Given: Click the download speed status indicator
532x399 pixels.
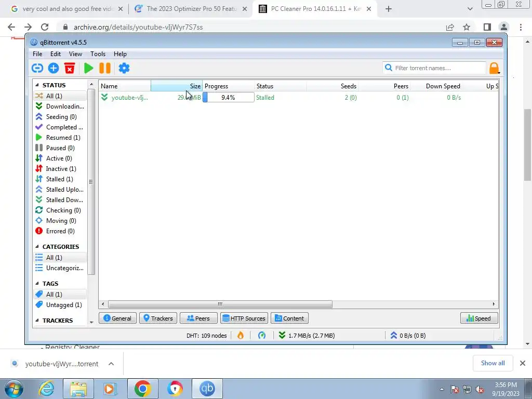Looking at the screenshot, I should click(x=307, y=336).
